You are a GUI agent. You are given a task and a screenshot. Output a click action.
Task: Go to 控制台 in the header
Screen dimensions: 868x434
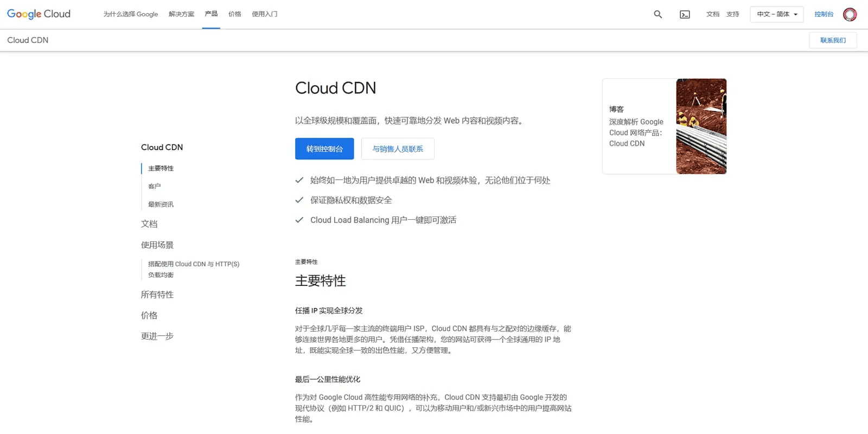click(824, 14)
